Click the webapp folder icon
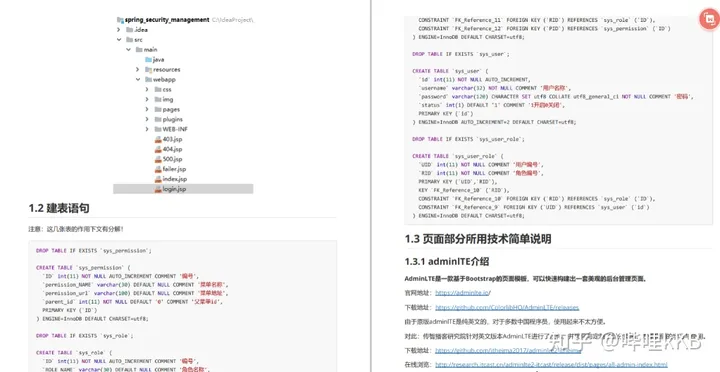 coord(148,79)
